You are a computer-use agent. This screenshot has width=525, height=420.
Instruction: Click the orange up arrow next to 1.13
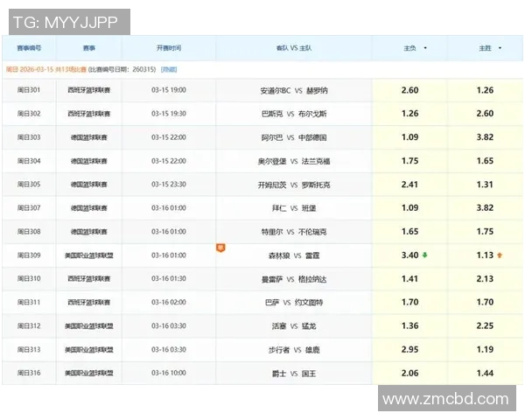[x=500, y=255]
